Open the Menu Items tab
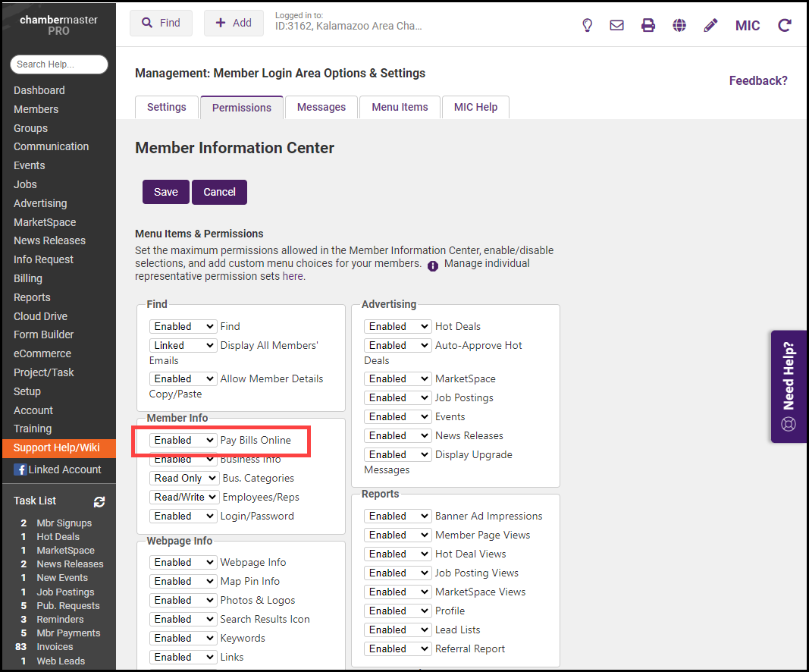This screenshot has height=672, width=809. coord(400,107)
